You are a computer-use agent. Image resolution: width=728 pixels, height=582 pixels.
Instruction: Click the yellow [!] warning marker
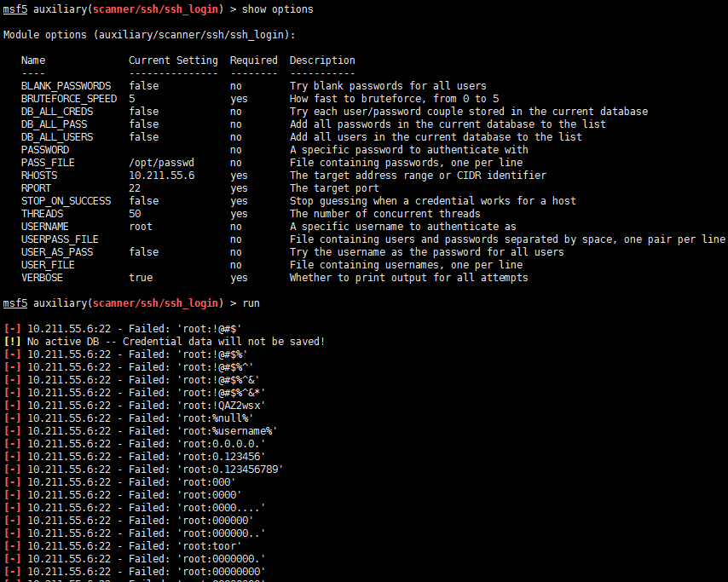click(12, 342)
